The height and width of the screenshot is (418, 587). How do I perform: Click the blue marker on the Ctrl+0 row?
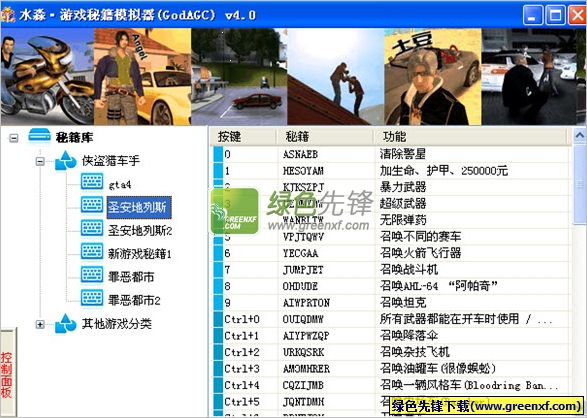218,319
